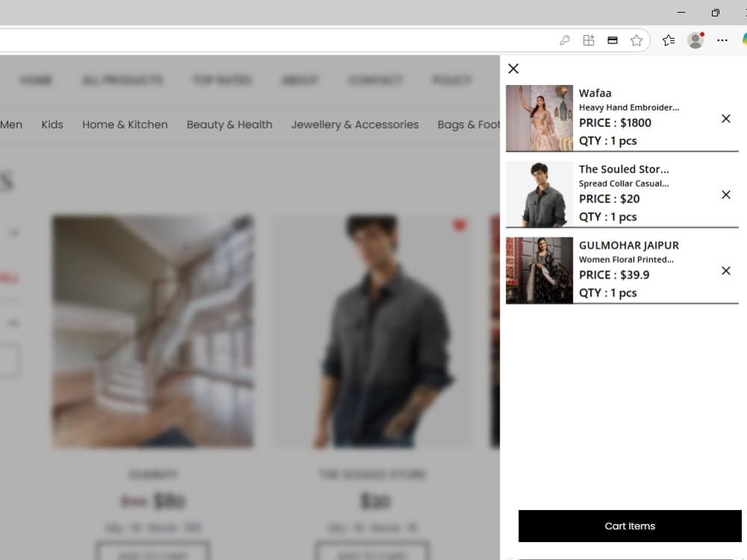747x560 pixels.
Task: Select the Men category
Action: [11, 125]
